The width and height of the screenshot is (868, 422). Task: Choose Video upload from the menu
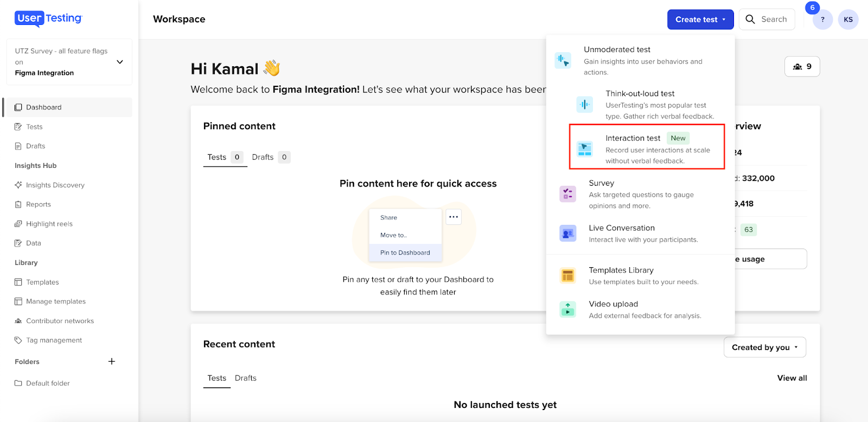pyautogui.click(x=640, y=310)
